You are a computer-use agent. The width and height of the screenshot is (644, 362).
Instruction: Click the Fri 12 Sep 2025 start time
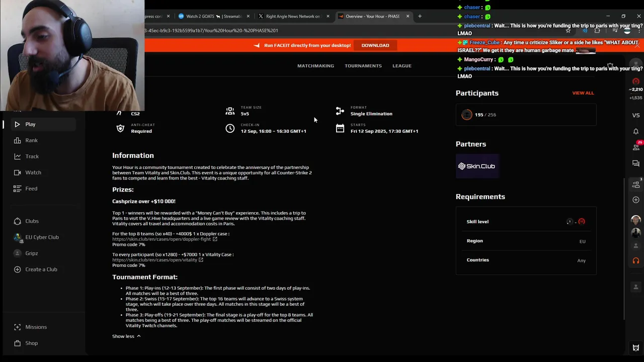coord(384,131)
